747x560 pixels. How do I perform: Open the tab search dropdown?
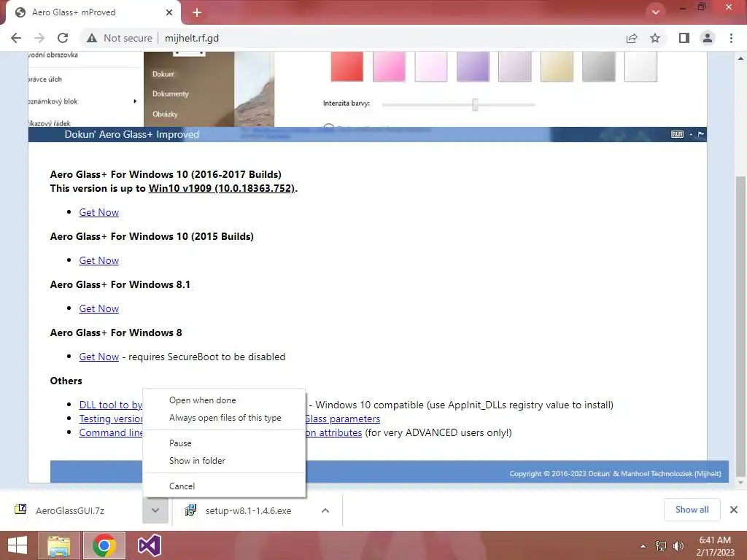coord(656,12)
